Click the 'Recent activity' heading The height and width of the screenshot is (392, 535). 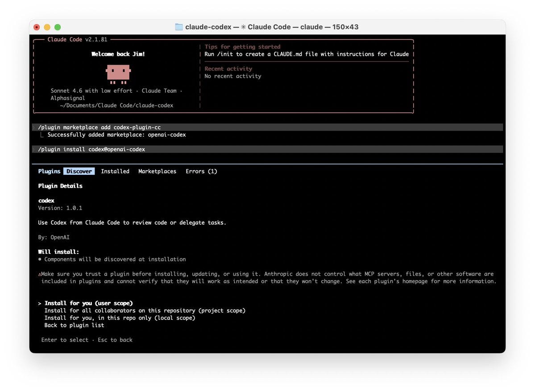point(228,69)
